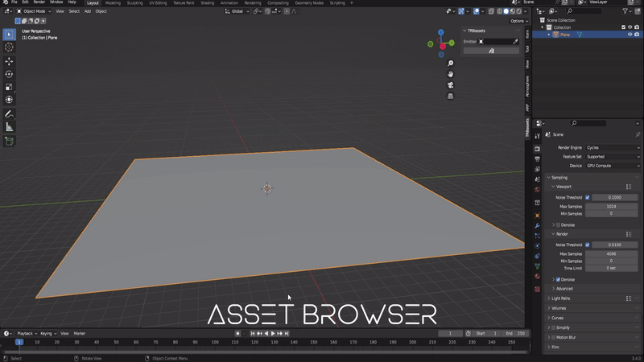The height and width of the screenshot is (362, 644).
Task: Select the 3D Cursor tool
Action: (9, 47)
